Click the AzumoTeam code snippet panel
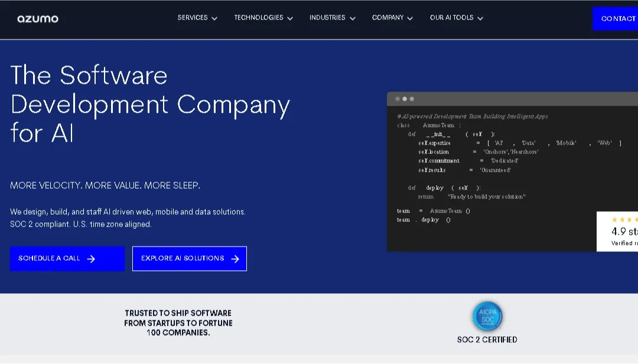 pyautogui.click(x=508, y=177)
